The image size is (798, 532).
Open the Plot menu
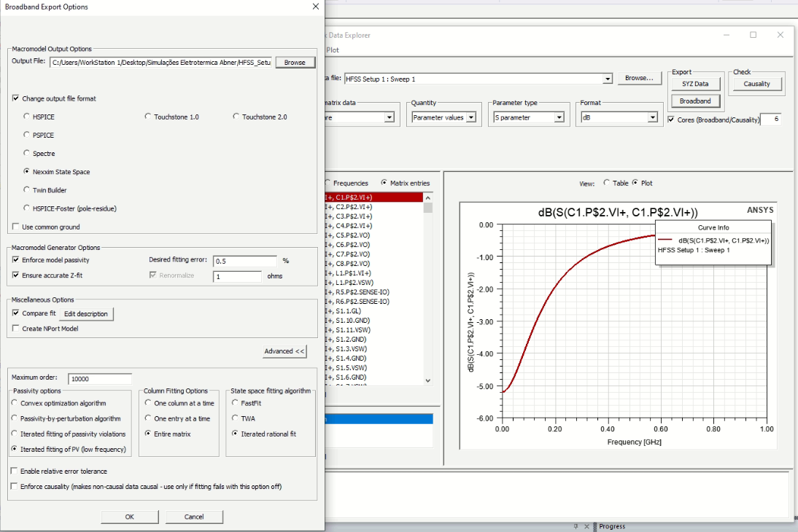click(x=333, y=50)
